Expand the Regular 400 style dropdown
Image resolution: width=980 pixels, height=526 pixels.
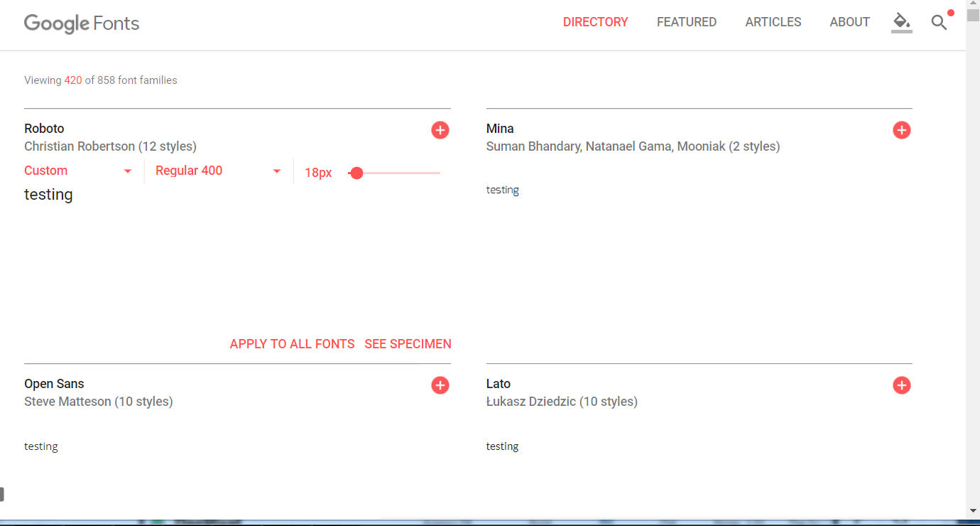tap(219, 171)
